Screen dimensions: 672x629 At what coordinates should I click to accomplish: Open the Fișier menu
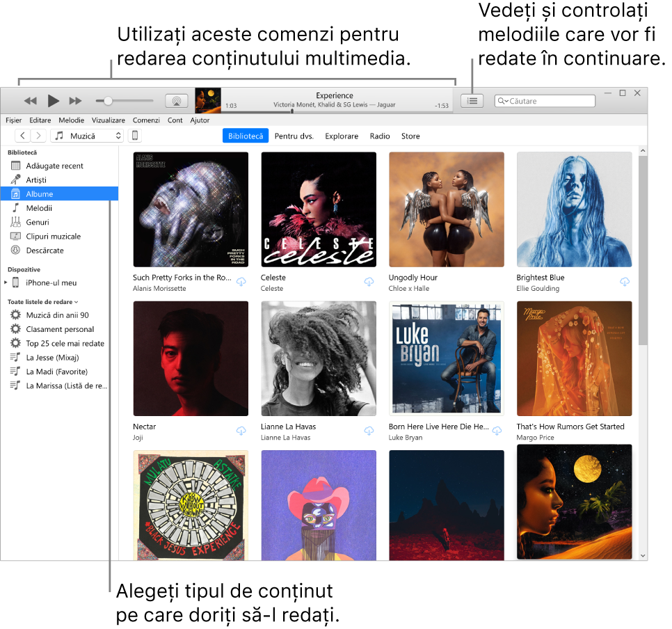pyautogui.click(x=13, y=120)
